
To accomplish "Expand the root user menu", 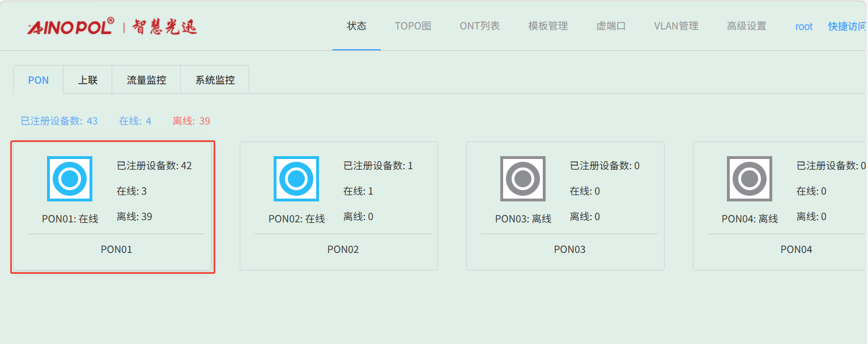I will (803, 27).
